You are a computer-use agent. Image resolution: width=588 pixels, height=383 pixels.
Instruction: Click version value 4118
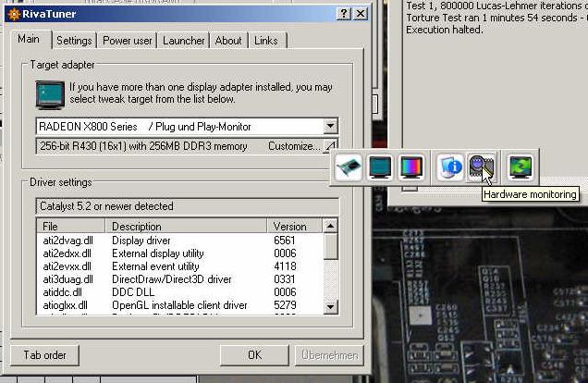(x=285, y=266)
